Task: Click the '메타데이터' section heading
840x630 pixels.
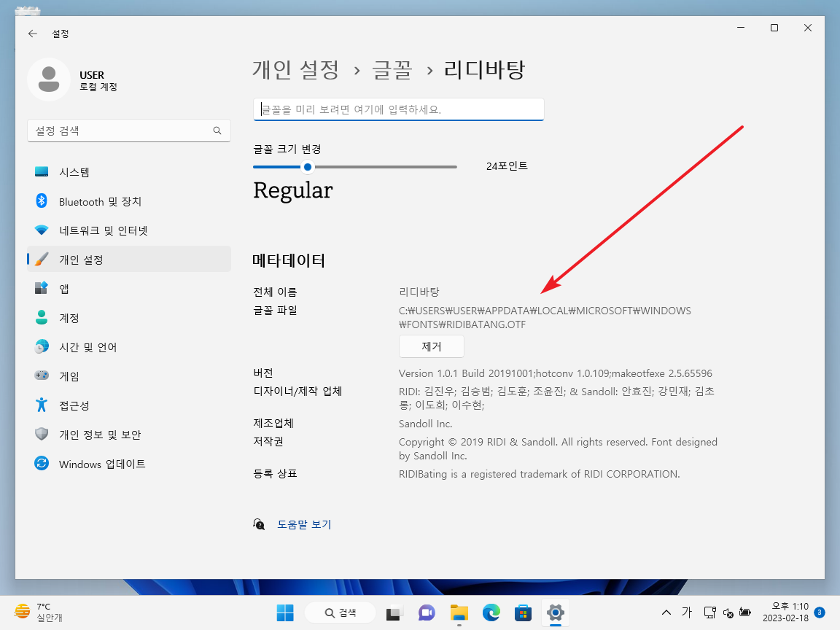Action: 289,261
